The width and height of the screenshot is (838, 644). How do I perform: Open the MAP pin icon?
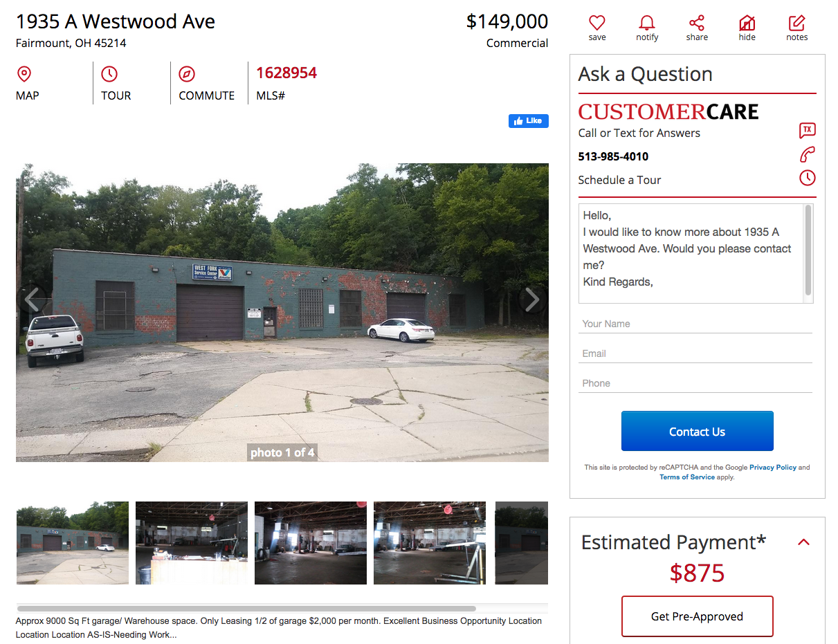(24, 74)
